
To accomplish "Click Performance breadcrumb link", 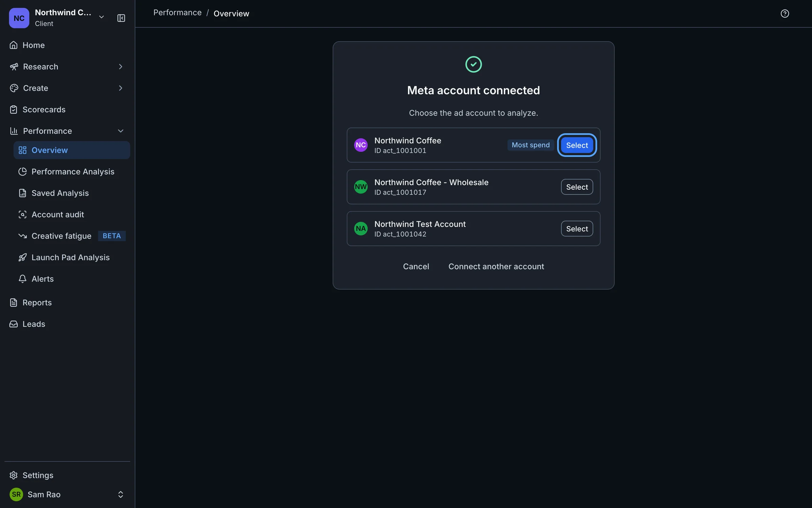I will pyautogui.click(x=177, y=13).
